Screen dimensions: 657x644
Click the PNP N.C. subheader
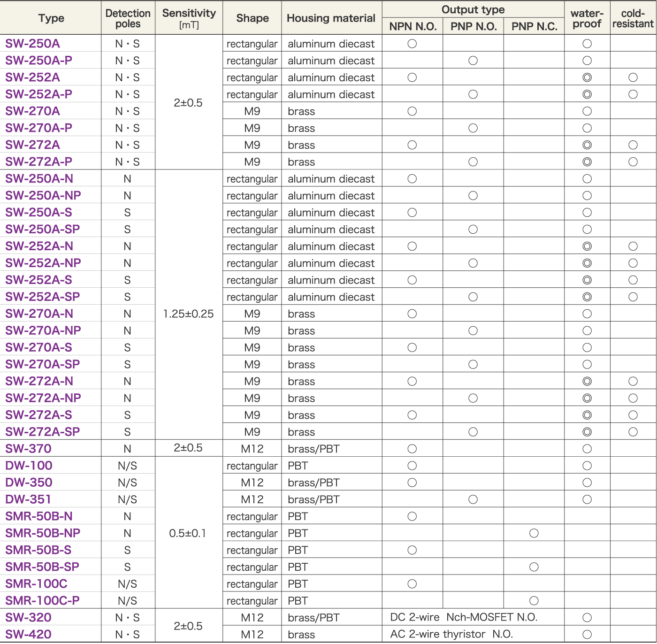pos(535,27)
